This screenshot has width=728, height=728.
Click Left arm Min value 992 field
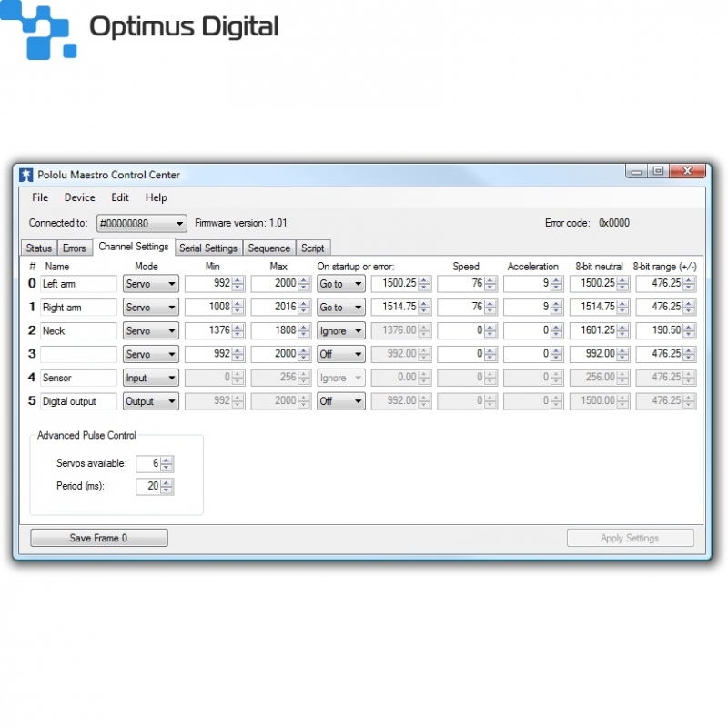[x=208, y=283]
